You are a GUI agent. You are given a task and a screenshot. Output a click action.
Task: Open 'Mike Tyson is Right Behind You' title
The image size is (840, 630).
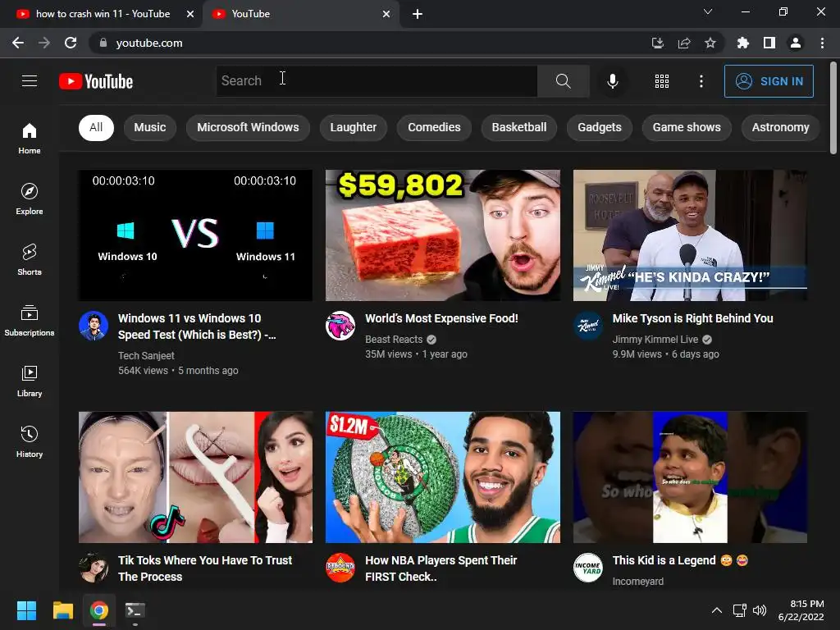pyautogui.click(x=692, y=318)
